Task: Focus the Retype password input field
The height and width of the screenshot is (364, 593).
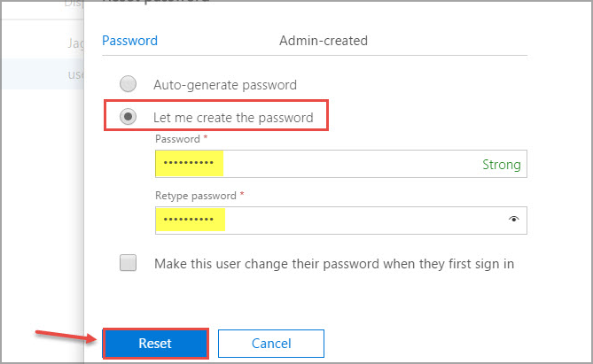Action: click(x=340, y=221)
